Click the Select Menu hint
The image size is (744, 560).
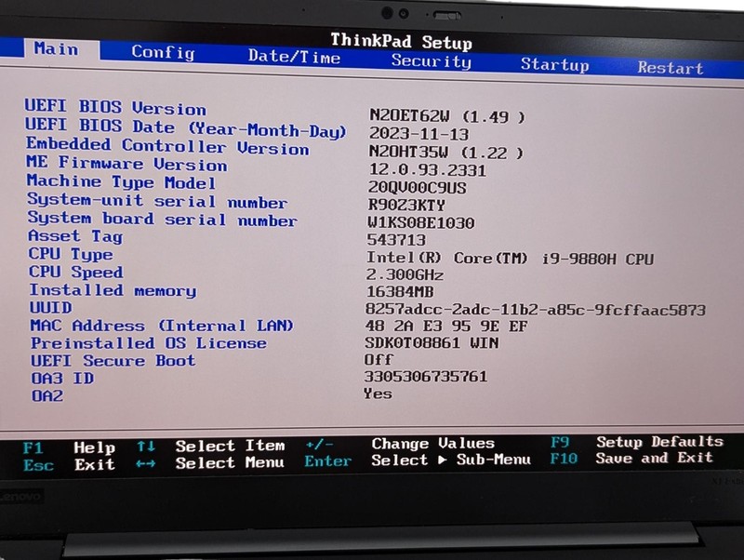click(230, 462)
